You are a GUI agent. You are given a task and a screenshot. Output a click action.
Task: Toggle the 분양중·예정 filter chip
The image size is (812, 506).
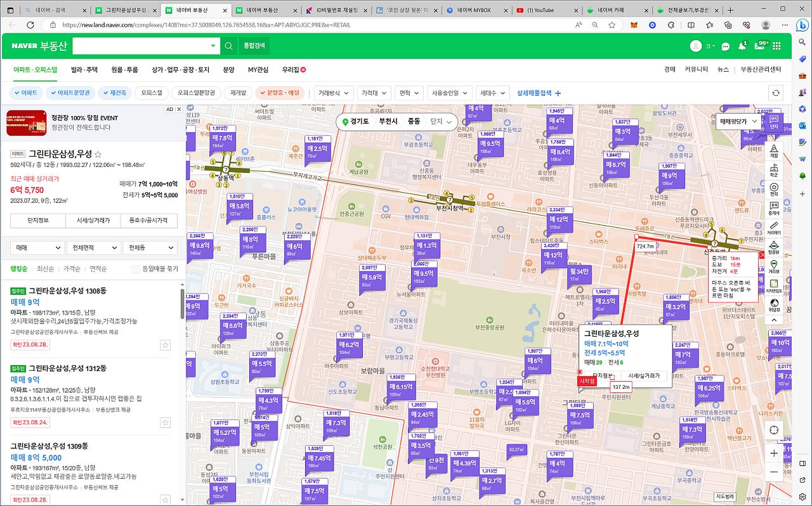point(280,93)
